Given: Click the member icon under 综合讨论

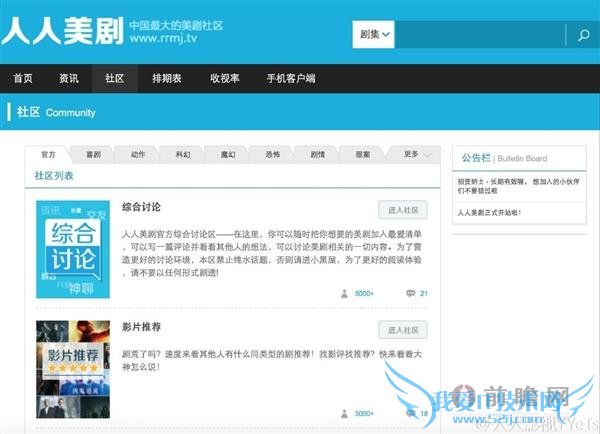Looking at the screenshot, I should click(x=345, y=294).
